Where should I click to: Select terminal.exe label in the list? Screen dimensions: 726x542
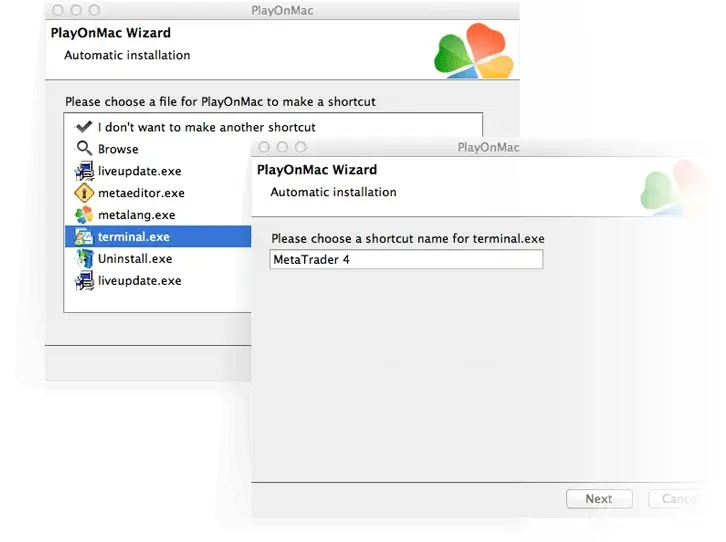coord(133,237)
